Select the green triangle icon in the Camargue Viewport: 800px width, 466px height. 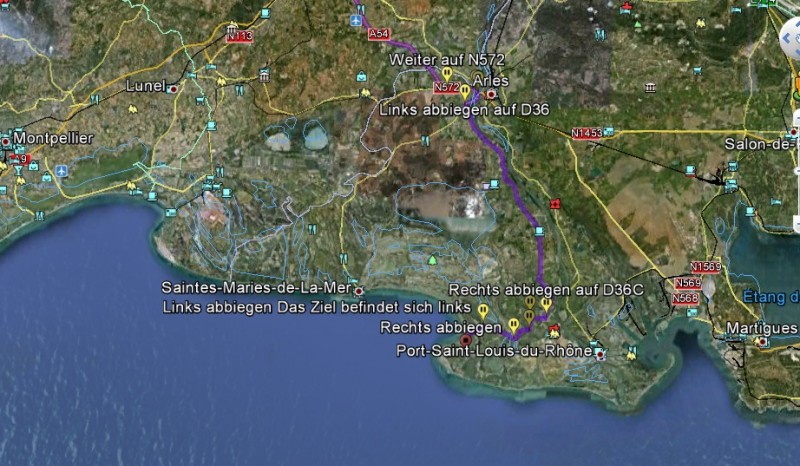(x=432, y=260)
